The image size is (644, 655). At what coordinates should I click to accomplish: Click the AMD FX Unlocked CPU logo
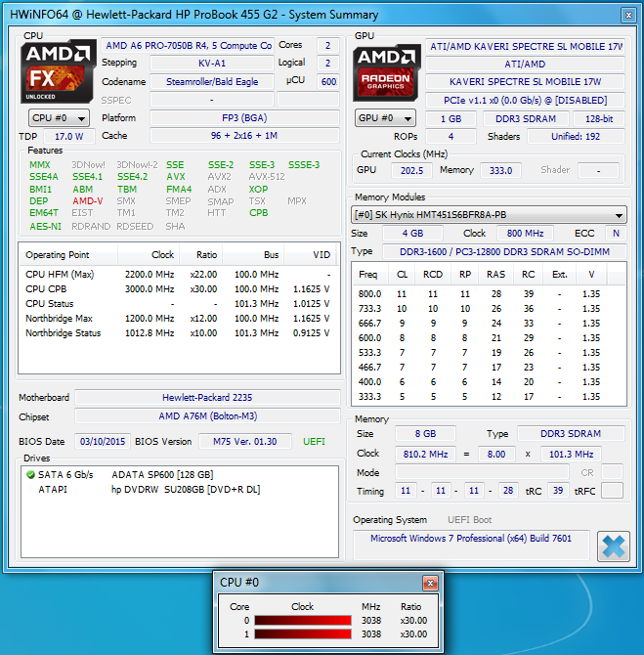(58, 72)
